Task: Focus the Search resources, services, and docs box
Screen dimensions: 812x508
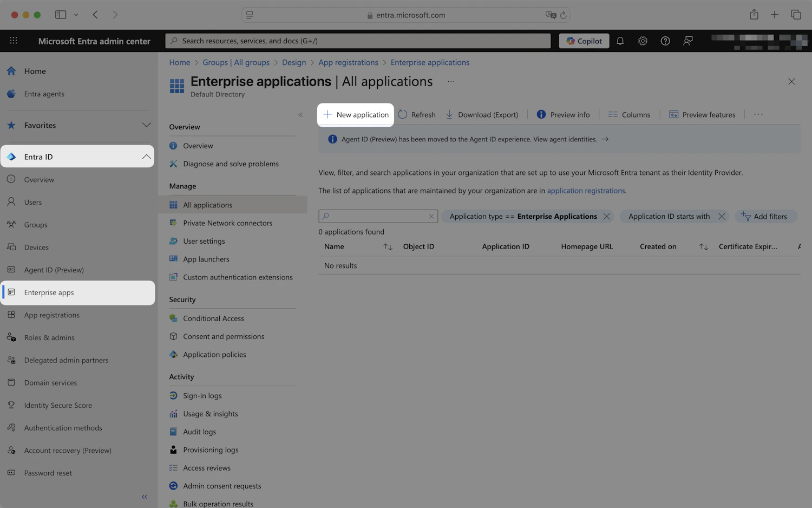Action: [x=358, y=41]
